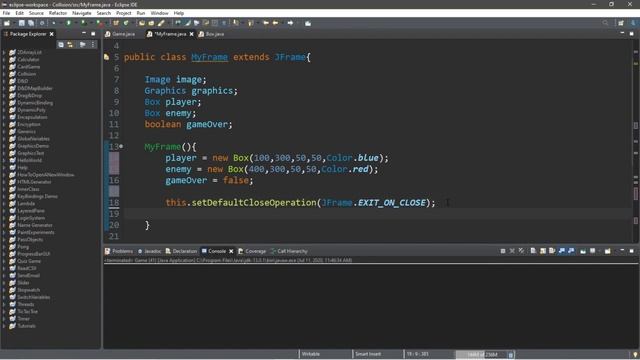The height and width of the screenshot is (360, 640).
Task: Open the File menu
Action: 7,13
